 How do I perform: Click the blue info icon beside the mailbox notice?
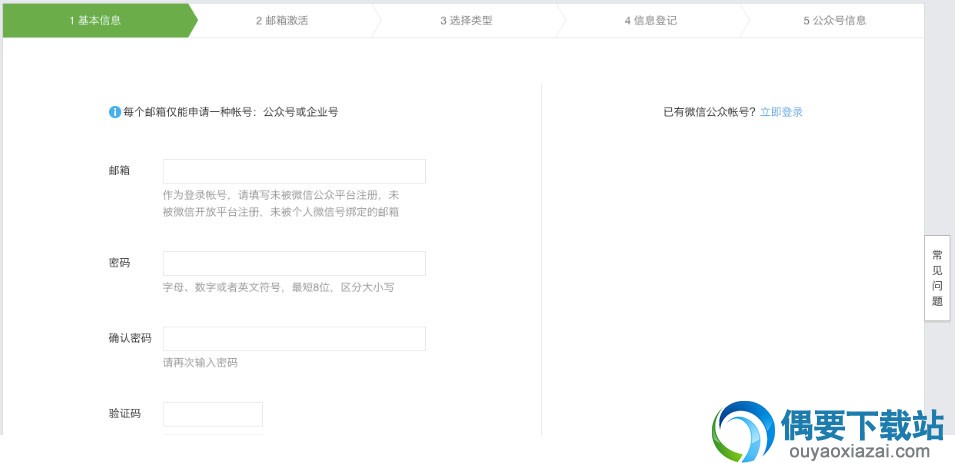tap(115, 112)
